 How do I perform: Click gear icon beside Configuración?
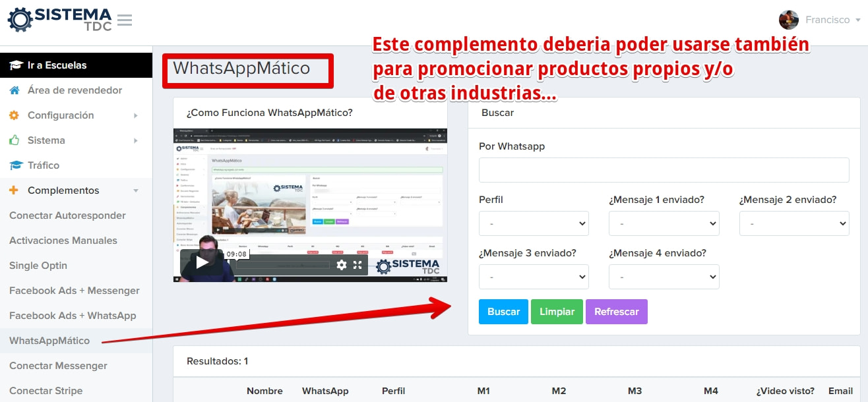[14, 115]
